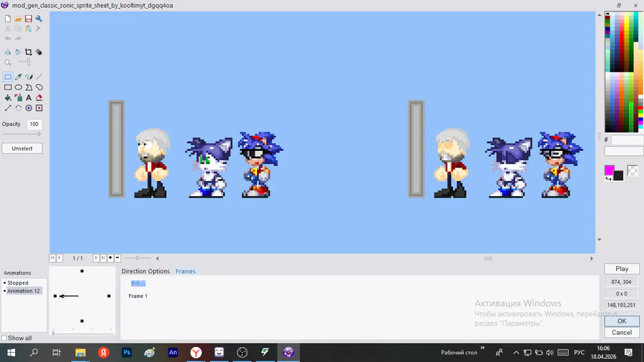Select the freehand Shape tool
This screenshot has height=362, width=644.
click(39, 87)
